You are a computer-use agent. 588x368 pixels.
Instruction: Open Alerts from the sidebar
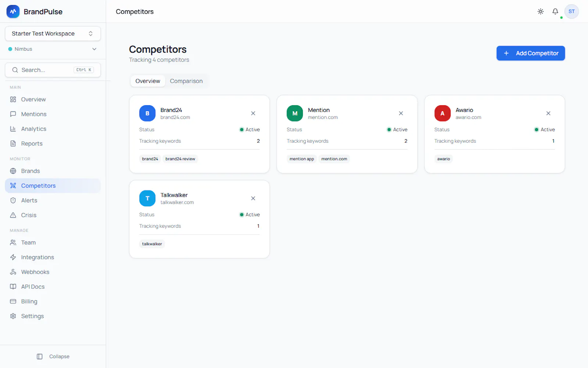point(53,200)
